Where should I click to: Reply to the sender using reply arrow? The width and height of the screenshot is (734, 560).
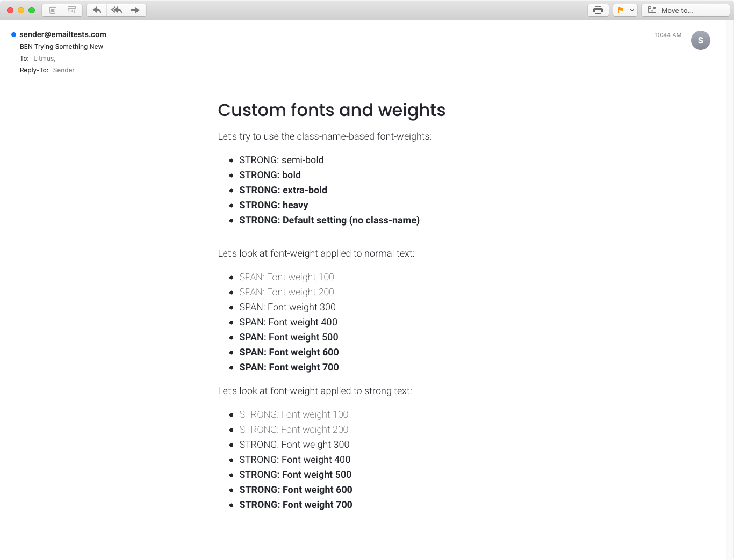point(96,10)
